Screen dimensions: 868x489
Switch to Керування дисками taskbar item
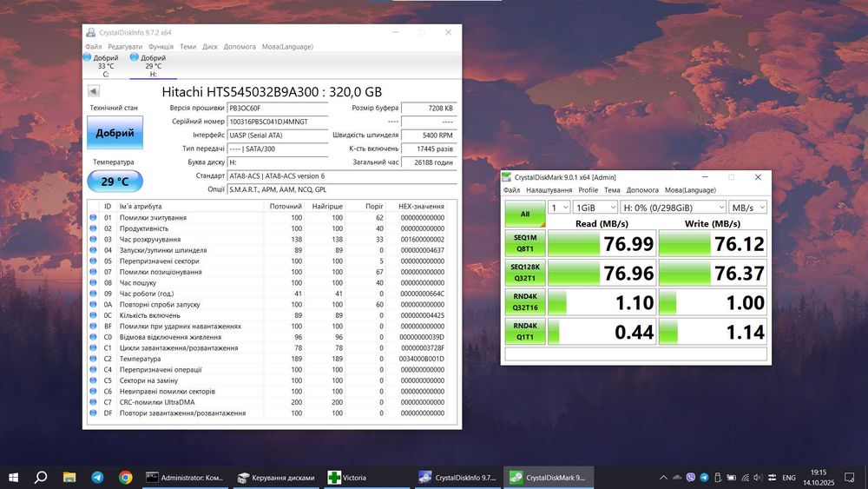tap(276, 478)
